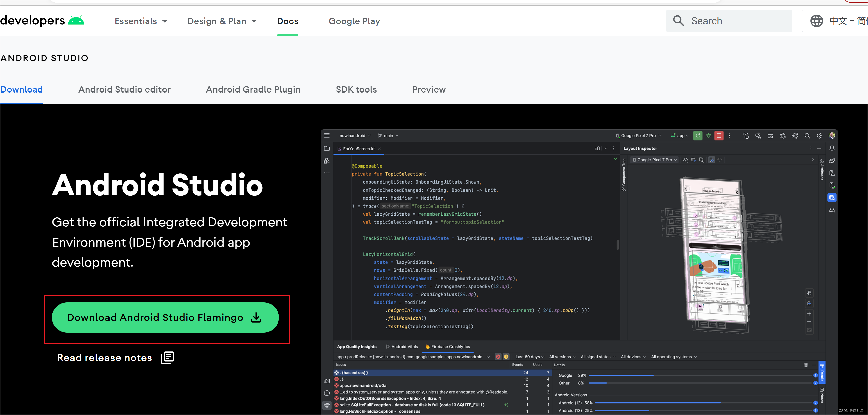Enable the Layout Inspector panel icon in right sidebar
Viewport: 868px width, 415px height.
(x=832, y=198)
